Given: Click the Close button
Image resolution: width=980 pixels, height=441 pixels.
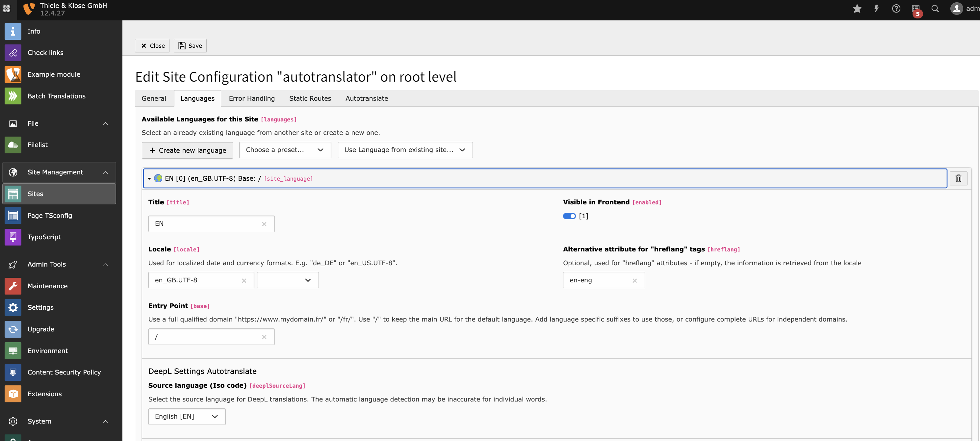Looking at the screenshot, I should tap(152, 46).
